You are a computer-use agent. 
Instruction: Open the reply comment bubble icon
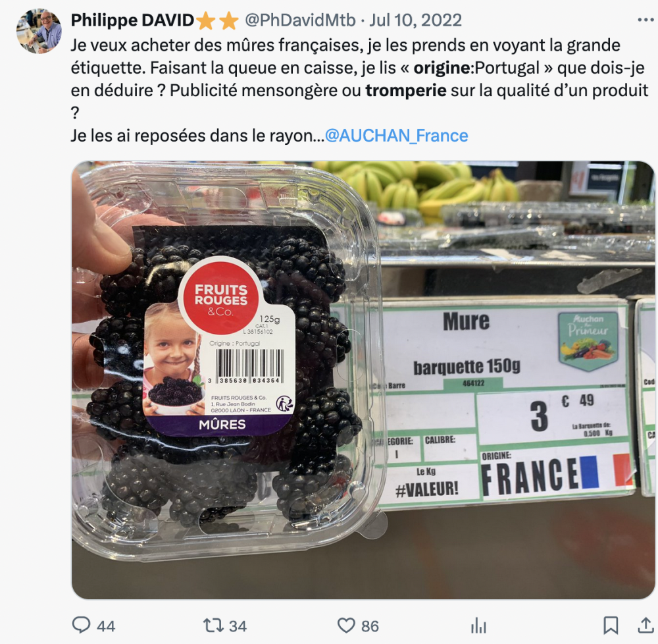click(81, 625)
